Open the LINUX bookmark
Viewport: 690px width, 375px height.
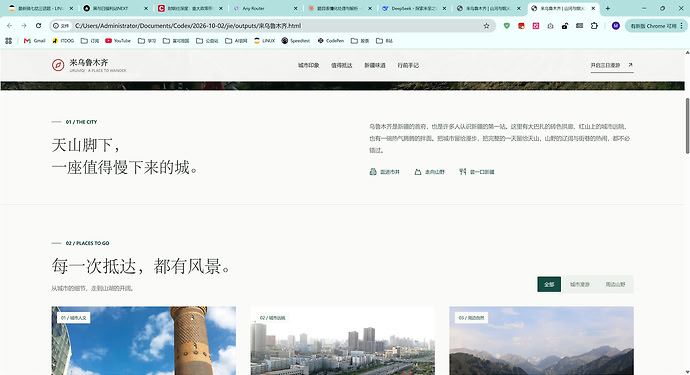(264, 41)
